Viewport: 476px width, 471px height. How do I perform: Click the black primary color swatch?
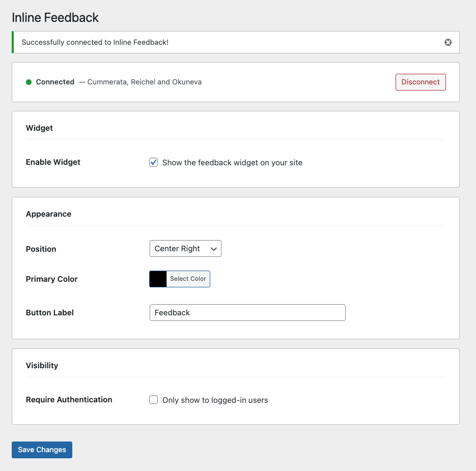[157, 279]
